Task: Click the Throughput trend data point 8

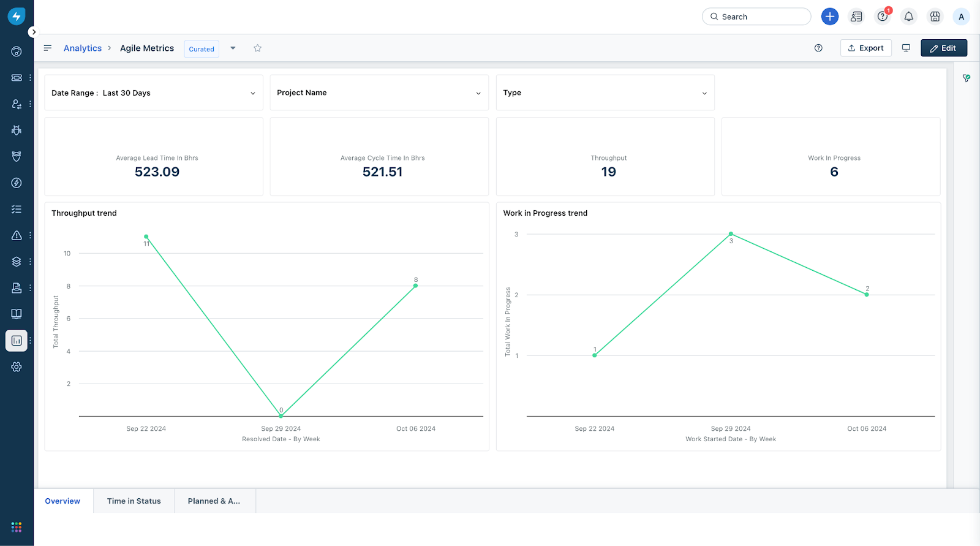Action: (x=416, y=286)
